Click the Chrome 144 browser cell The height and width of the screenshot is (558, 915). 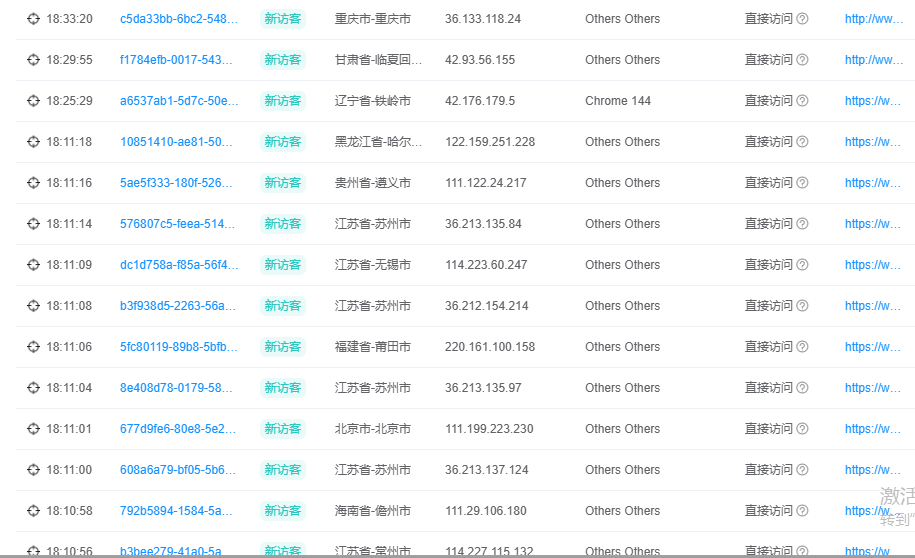(x=617, y=100)
